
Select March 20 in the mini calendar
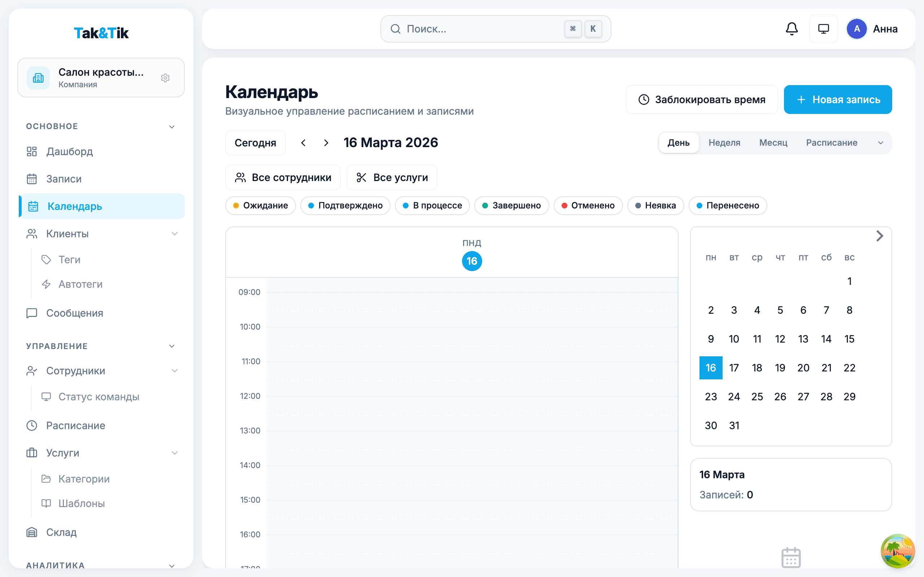pos(803,368)
